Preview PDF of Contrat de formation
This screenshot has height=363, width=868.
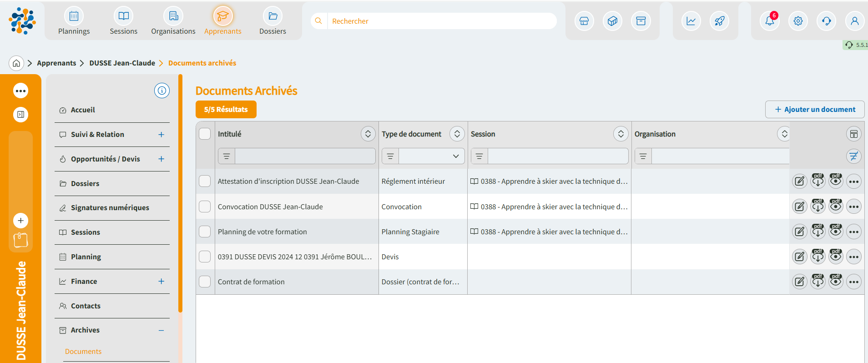[836, 282]
